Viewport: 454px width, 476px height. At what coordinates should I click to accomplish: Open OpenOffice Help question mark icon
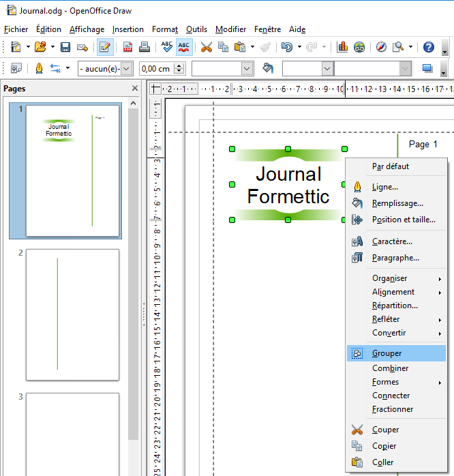pyautogui.click(x=429, y=47)
